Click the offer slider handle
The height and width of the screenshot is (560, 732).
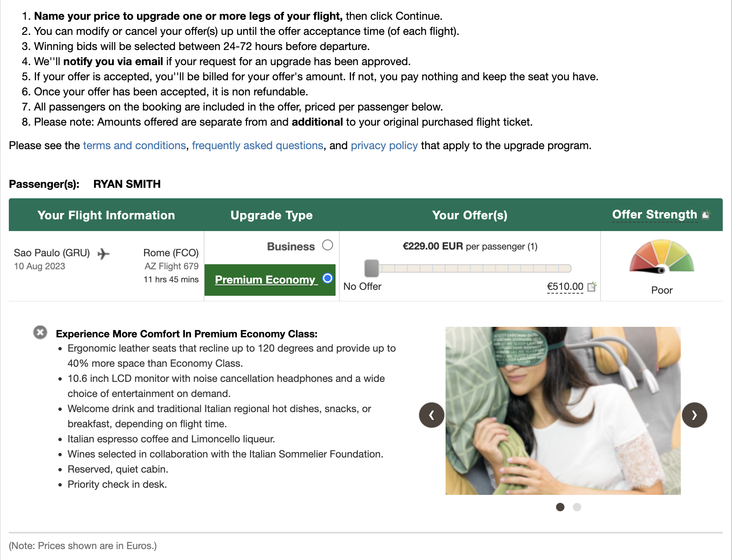coord(372,268)
